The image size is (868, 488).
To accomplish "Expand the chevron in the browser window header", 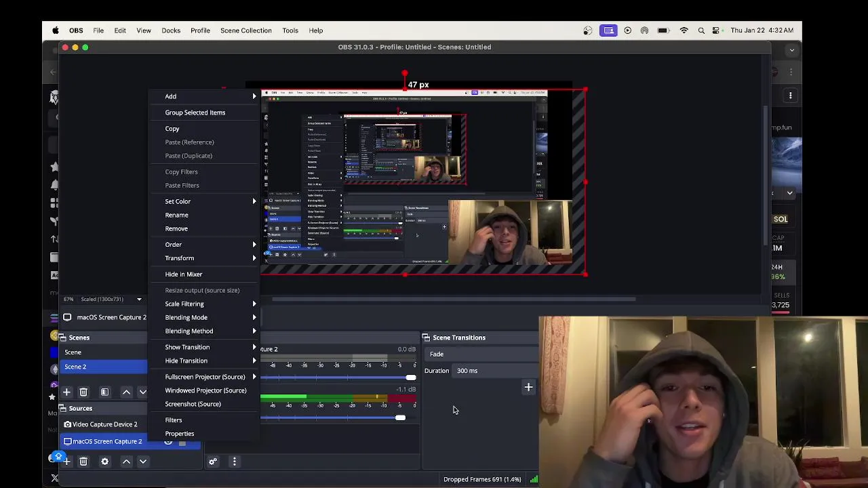I will tap(791, 50).
